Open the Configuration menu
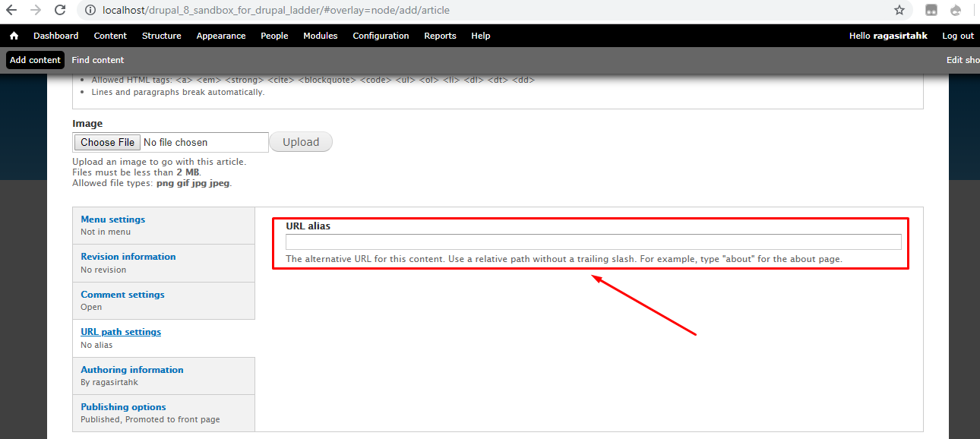This screenshot has width=980, height=439. [x=380, y=36]
